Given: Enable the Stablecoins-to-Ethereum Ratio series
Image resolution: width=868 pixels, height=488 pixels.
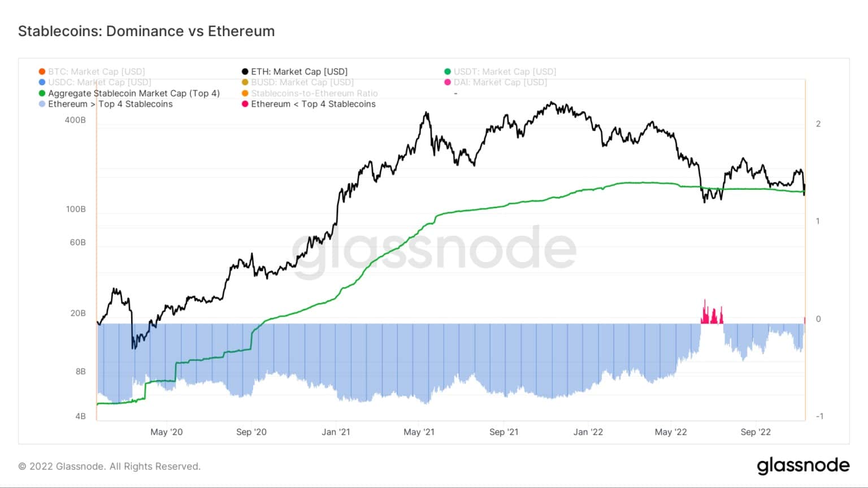Looking at the screenshot, I should coord(310,93).
